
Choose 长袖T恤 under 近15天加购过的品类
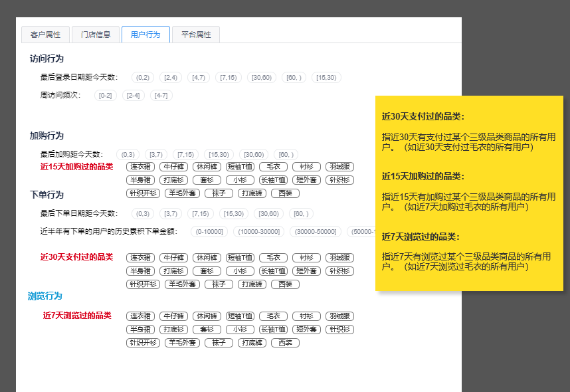pyautogui.click(x=273, y=180)
